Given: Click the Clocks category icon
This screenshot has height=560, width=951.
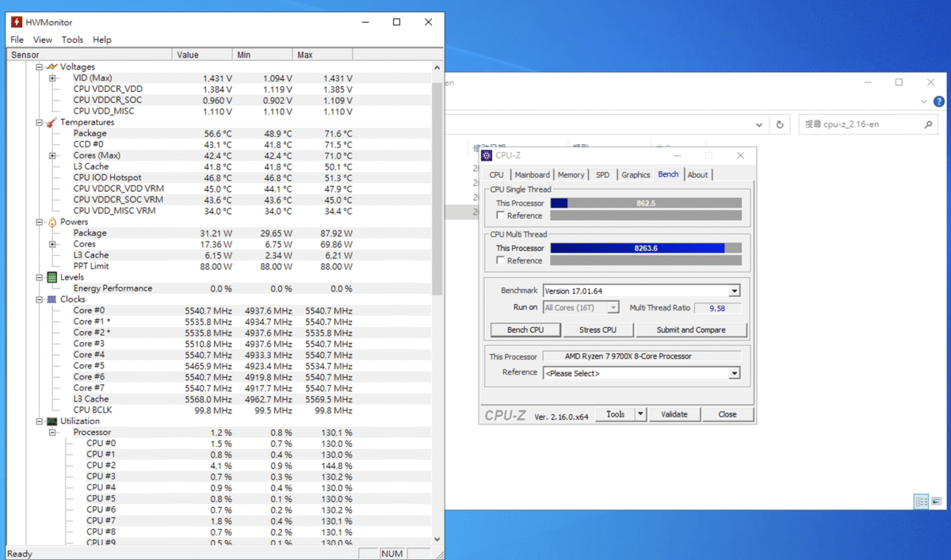Looking at the screenshot, I should (52, 299).
